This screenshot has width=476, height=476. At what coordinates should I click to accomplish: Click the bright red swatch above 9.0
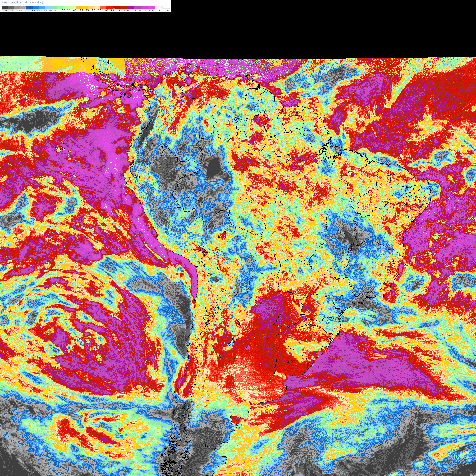[x=110, y=7]
